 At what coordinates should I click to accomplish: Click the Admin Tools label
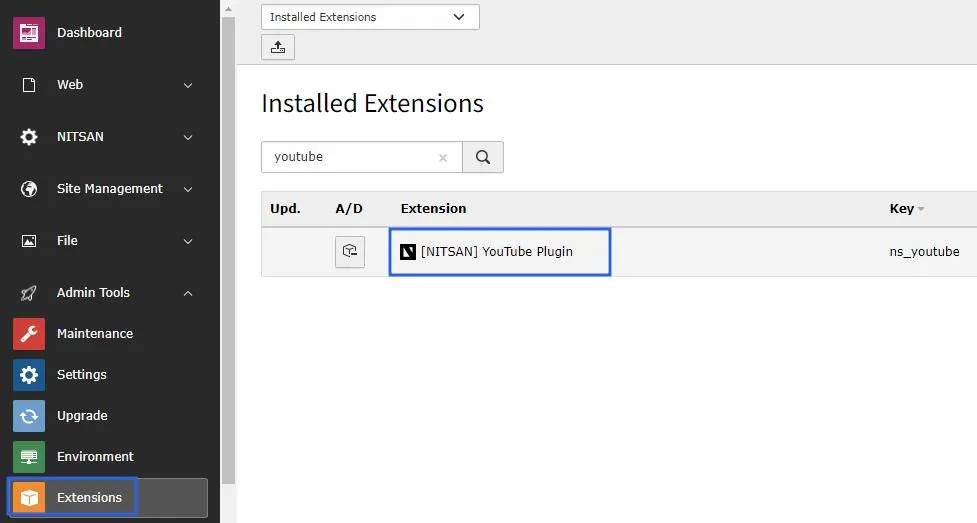(x=93, y=293)
